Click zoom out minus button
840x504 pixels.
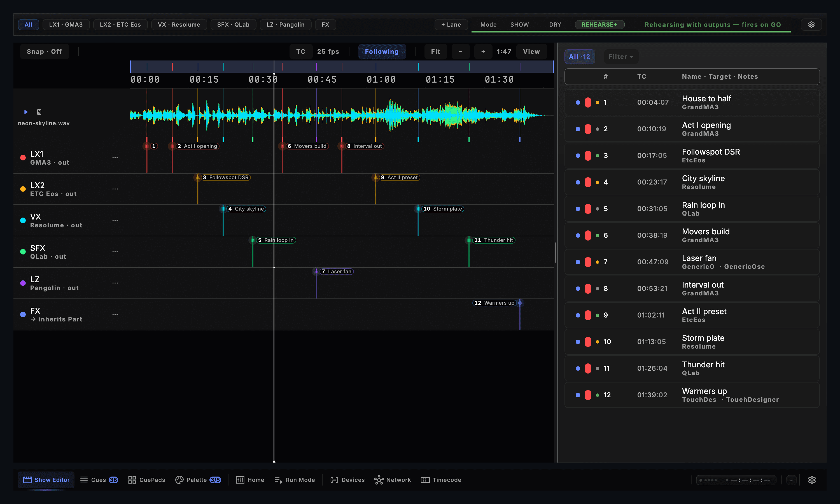pos(460,51)
